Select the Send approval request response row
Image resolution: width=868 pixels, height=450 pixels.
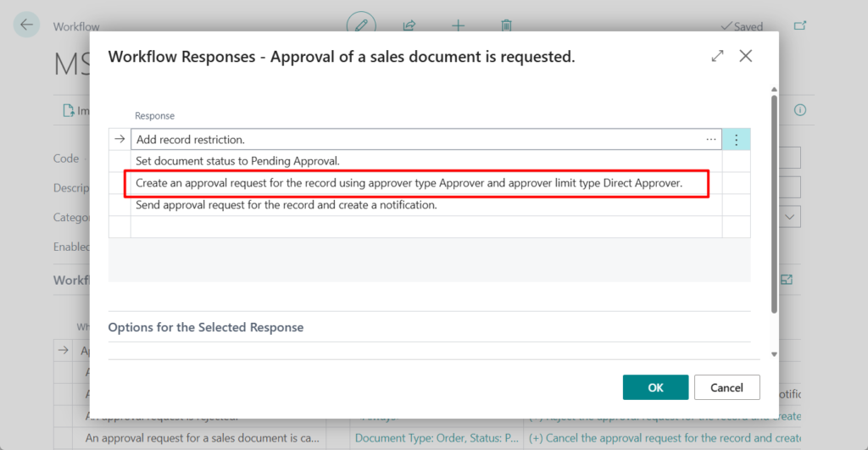click(286, 205)
